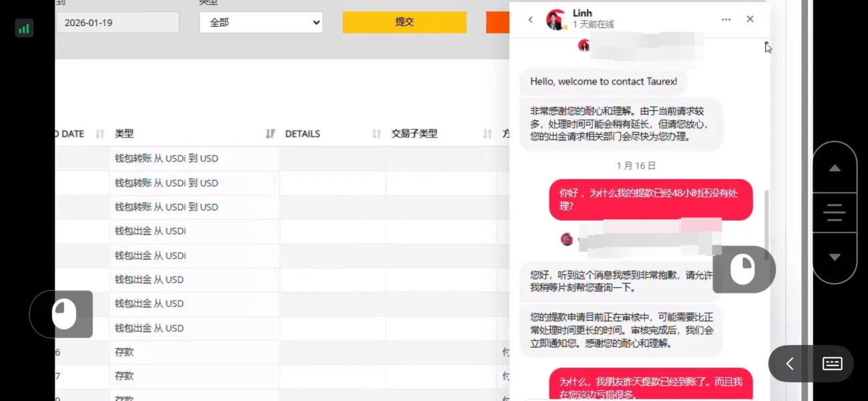Click the green chart icon top-left corner

pos(24,28)
